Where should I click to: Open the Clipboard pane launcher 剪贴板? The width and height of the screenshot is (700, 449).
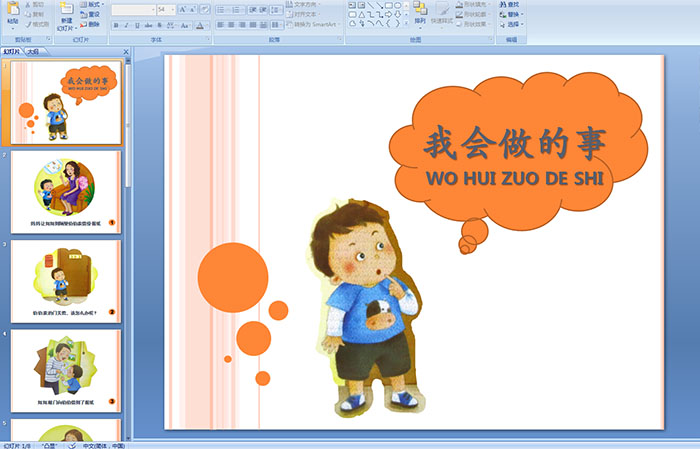click(49, 39)
